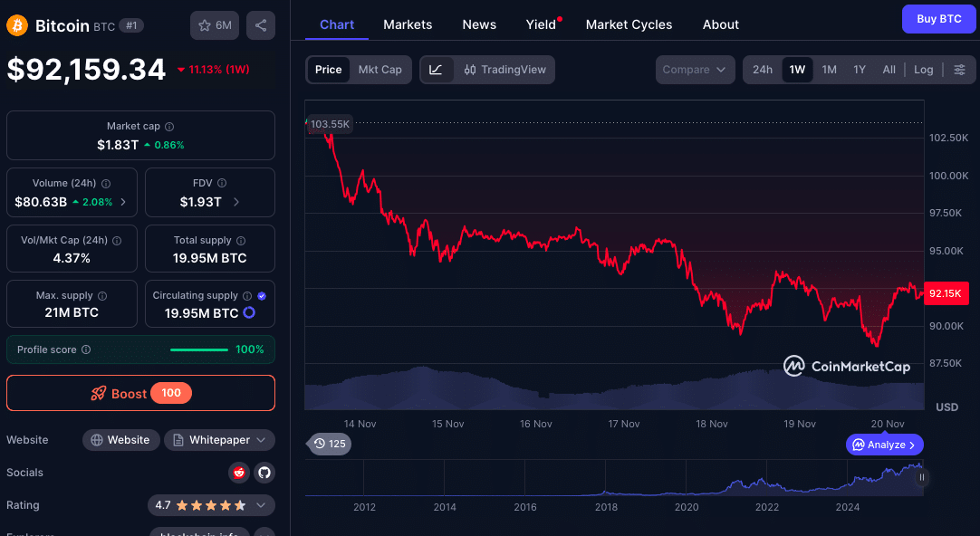The image size is (980, 536).
Task: Select the 1M time range
Action: click(x=830, y=70)
